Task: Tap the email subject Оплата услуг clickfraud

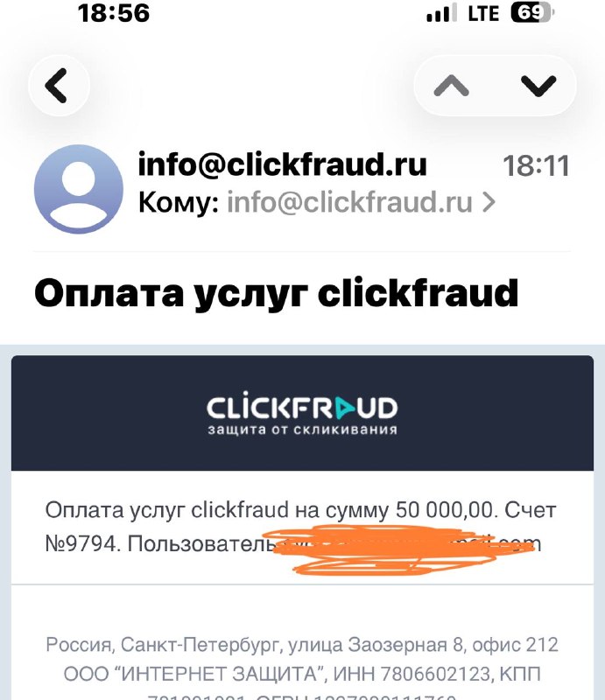Action: 276,293
